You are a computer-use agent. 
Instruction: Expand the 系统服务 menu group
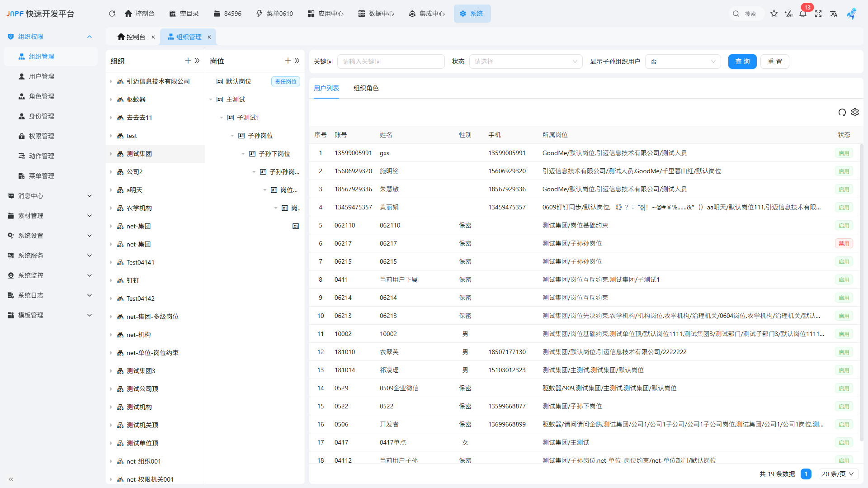51,256
